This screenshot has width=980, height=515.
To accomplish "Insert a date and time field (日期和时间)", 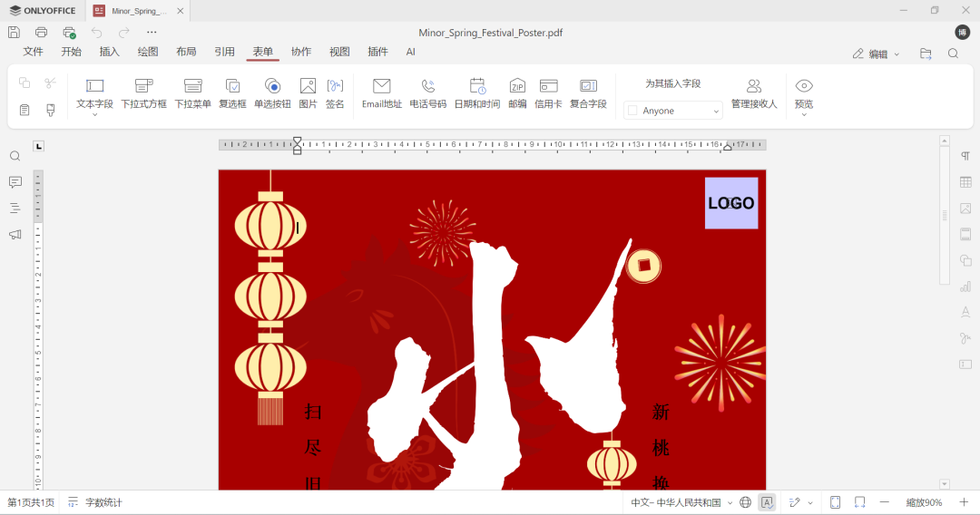I will [476, 93].
